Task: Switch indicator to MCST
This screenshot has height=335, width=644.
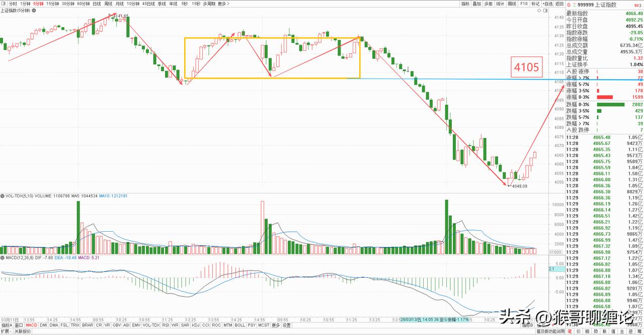Action: (263, 325)
